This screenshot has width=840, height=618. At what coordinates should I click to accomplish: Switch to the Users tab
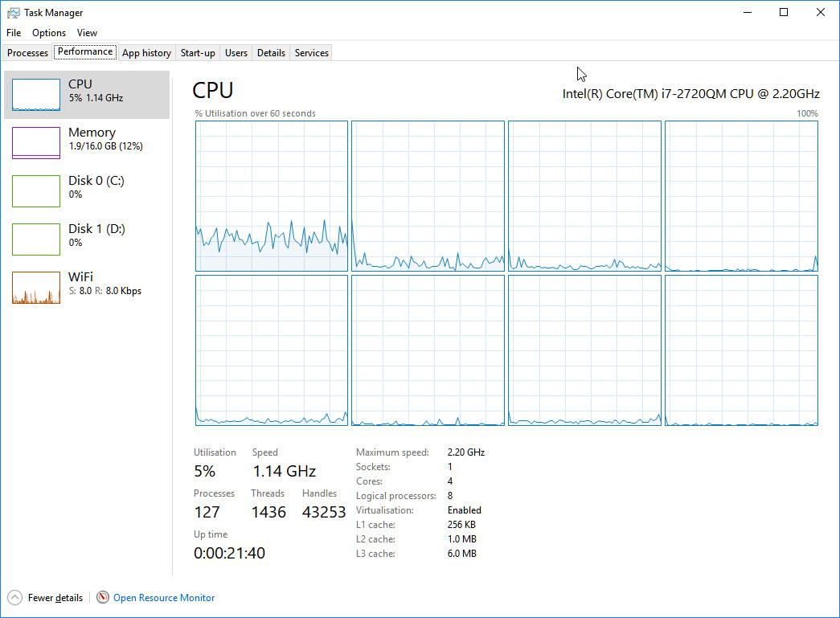tap(236, 52)
